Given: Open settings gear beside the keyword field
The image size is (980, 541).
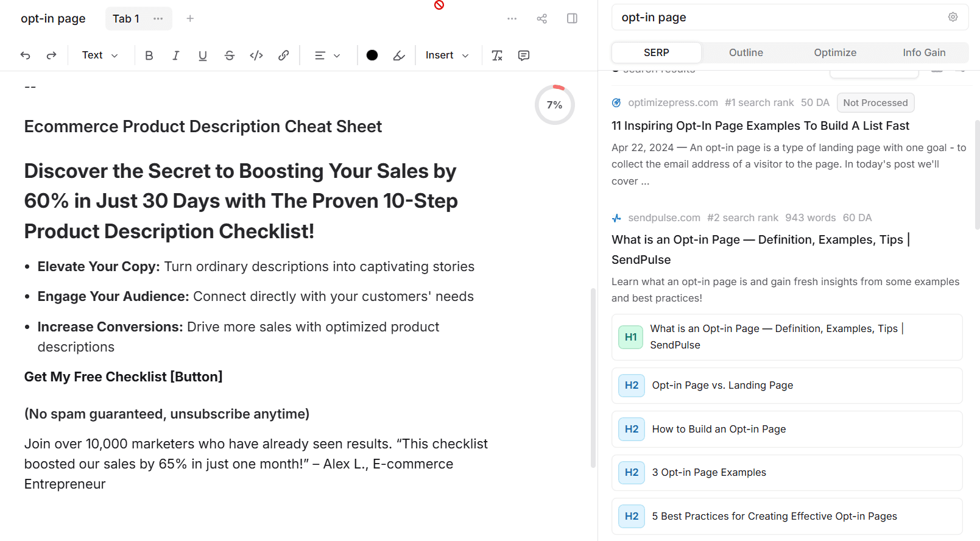Looking at the screenshot, I should (x=953, y=17).
